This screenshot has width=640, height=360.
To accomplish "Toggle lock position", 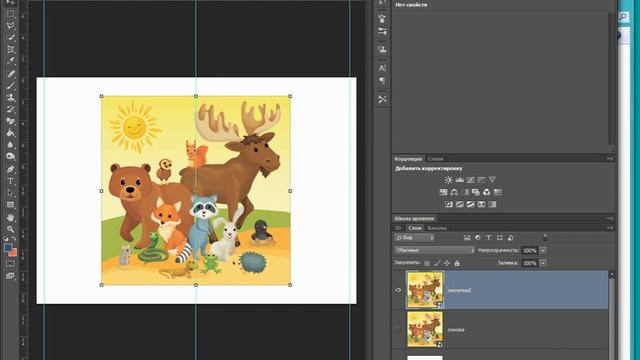I will tap(447, 263).
